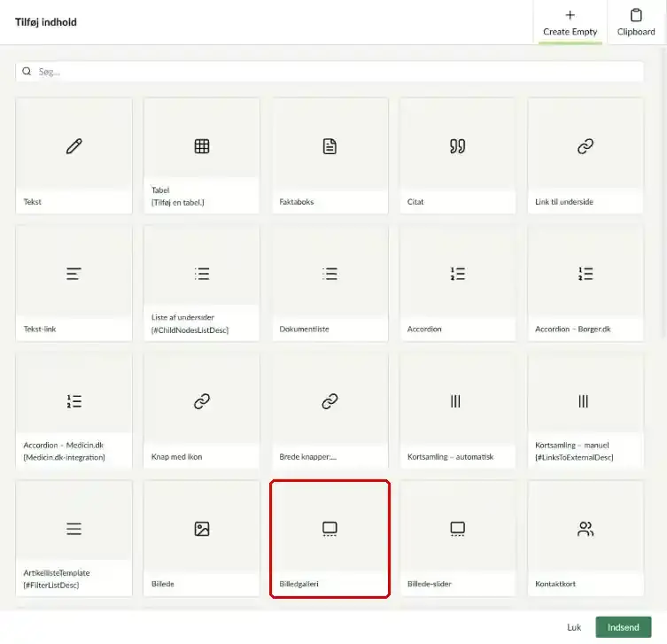The height and width of the screenshot is (644, 667).
Task: Click the Dokumentliste label
Action: click(304, 329)
